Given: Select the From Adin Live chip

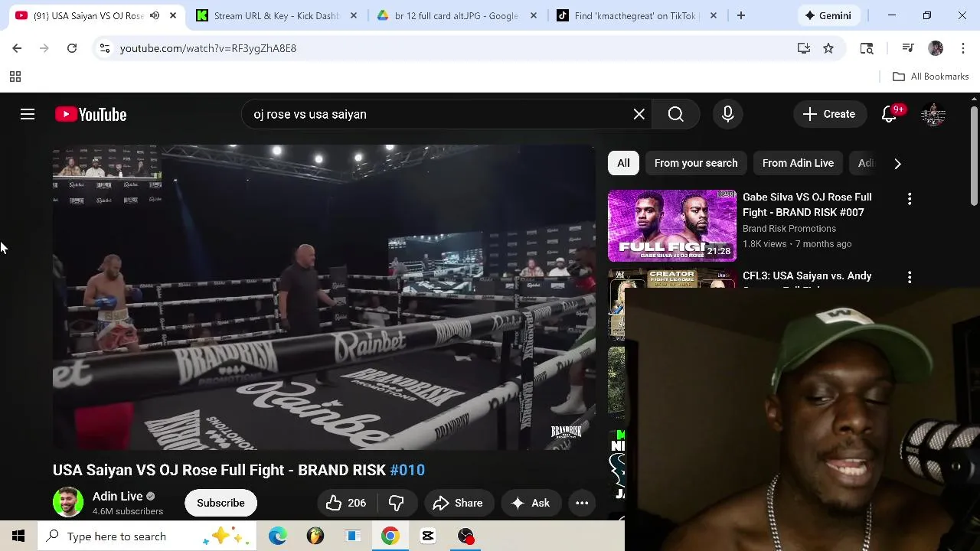Looking at the screenshot, I should pos(798,163).
